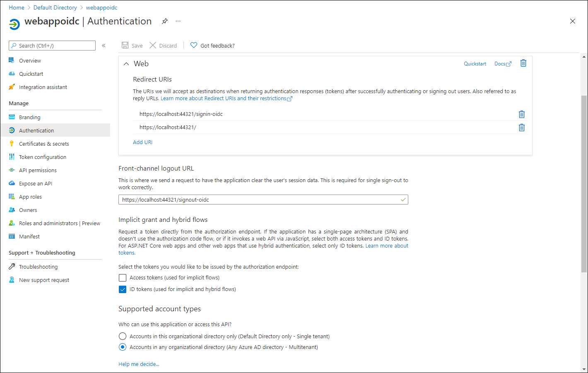Click the Integration assistant rocket icon
This screenshot has width=588, height=373.
click(x=12, y=87)
